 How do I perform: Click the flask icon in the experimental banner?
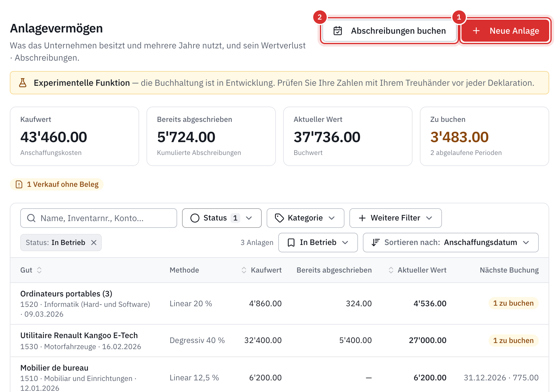tap(23, 83)
